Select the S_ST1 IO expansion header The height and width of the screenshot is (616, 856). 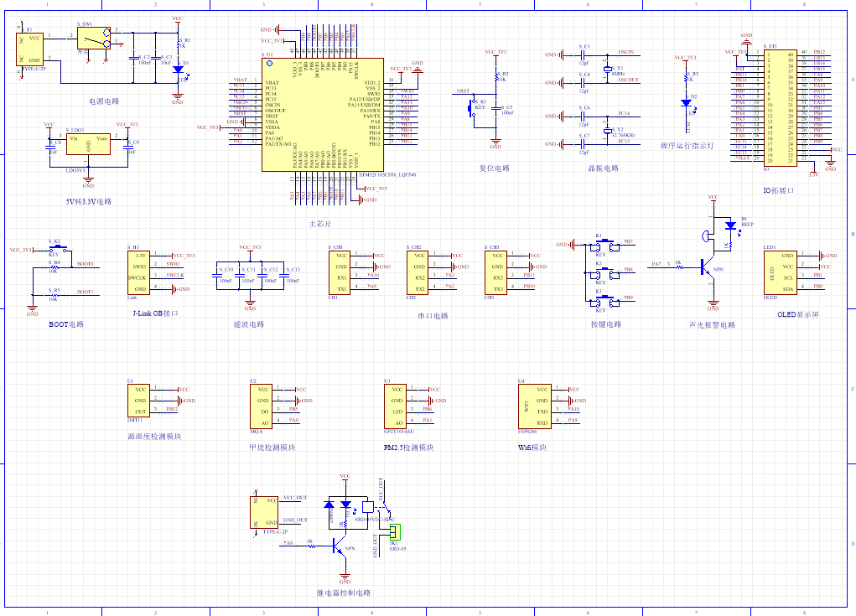coord(780,107)
